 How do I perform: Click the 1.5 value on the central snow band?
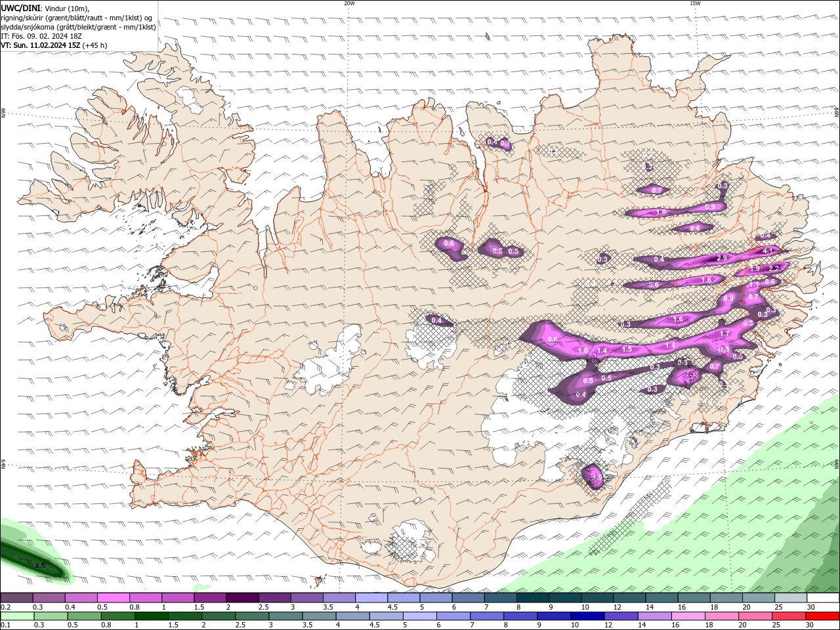coord(627,349)
